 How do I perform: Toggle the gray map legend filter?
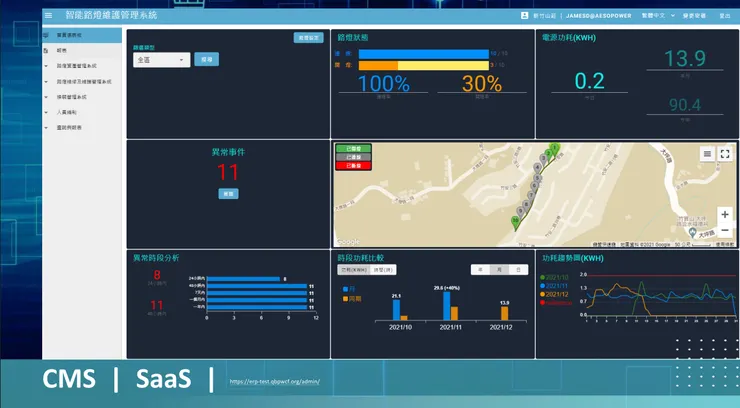(353, 157)
